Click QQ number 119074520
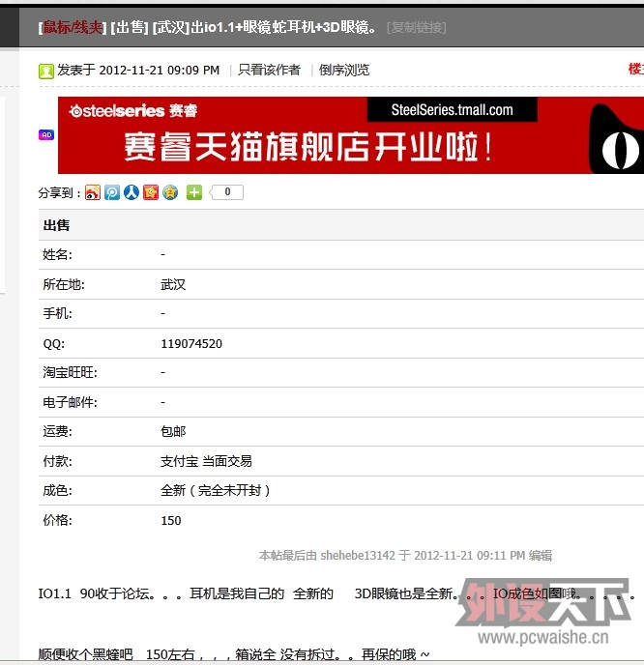644x665 pixels. tap(191, 343)
